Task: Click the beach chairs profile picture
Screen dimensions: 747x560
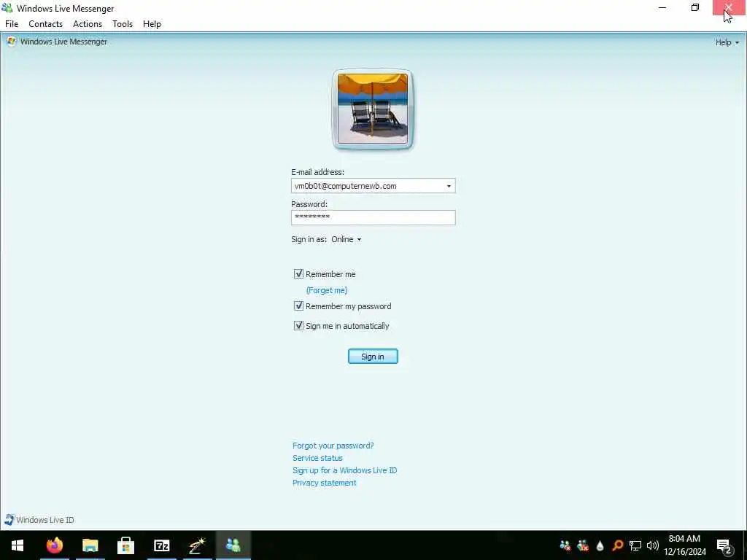Action: point(373,109)
